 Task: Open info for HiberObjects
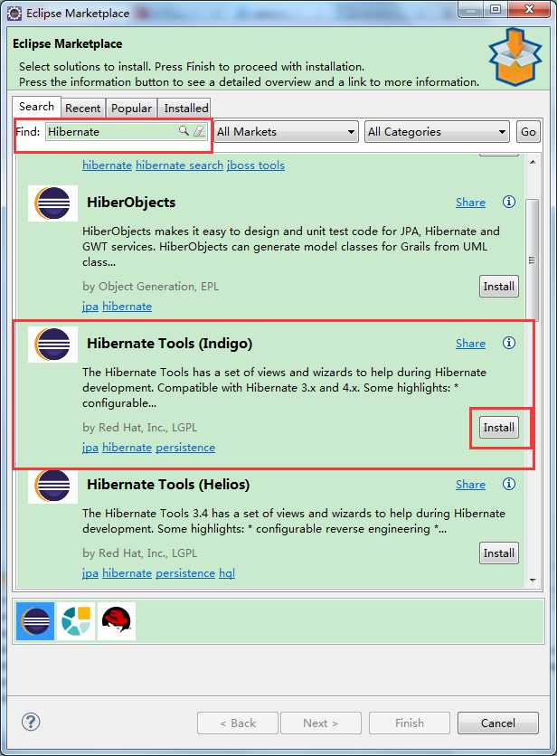point(509,202)
